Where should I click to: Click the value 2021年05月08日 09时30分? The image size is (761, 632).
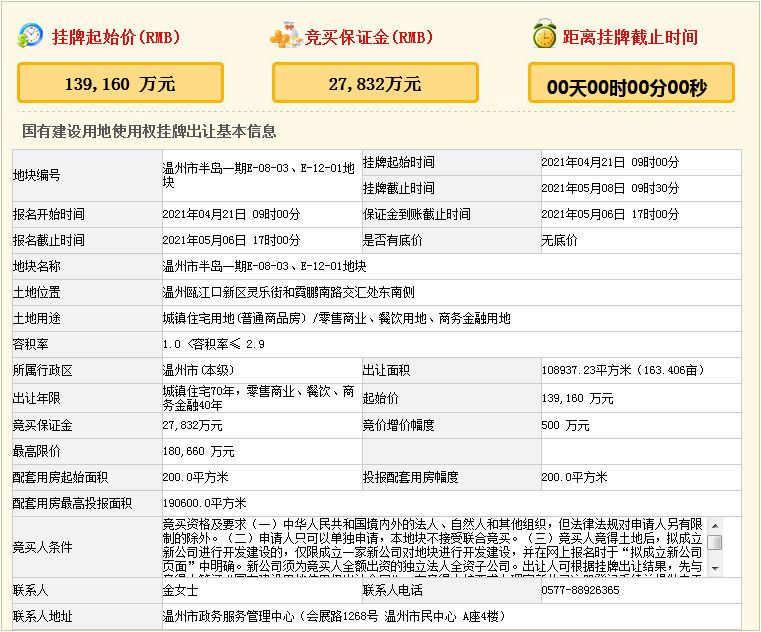click(611, 188)
